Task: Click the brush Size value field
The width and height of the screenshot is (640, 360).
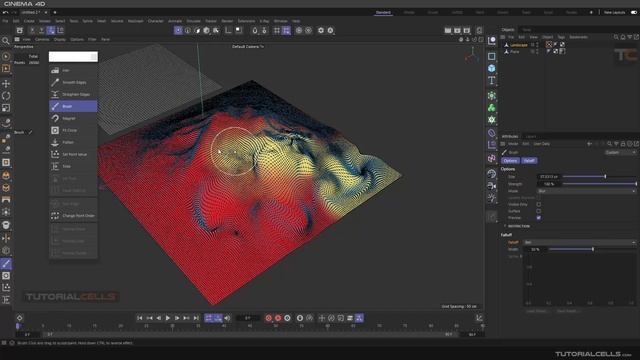Action: pos(549,176)
